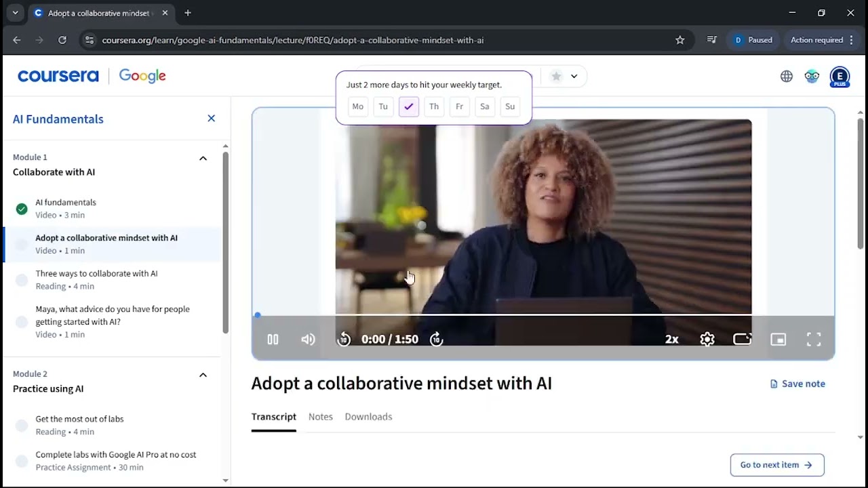Click the main page scrollbar
Screen dimensions: 868x488
click(861, 183)
